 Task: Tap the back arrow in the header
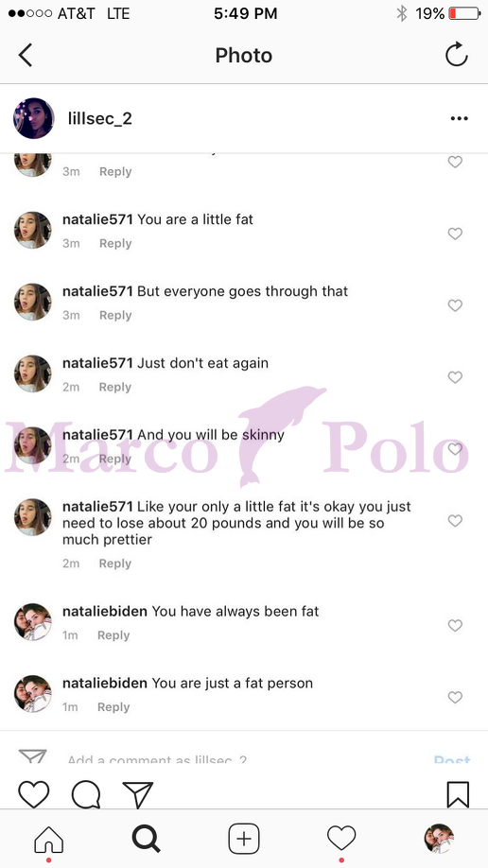[26, 56]
